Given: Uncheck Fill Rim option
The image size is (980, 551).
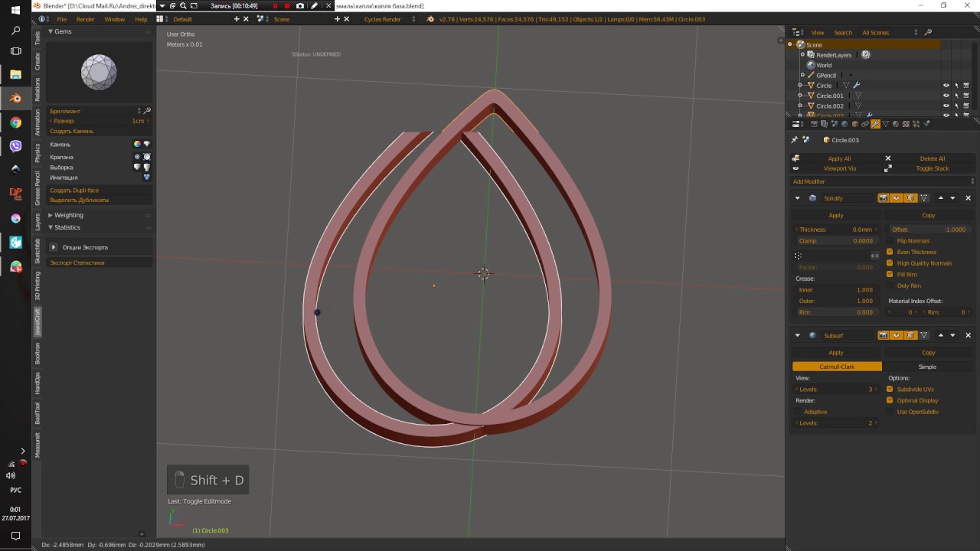Looking at the screenshot, I should (890, 274).
